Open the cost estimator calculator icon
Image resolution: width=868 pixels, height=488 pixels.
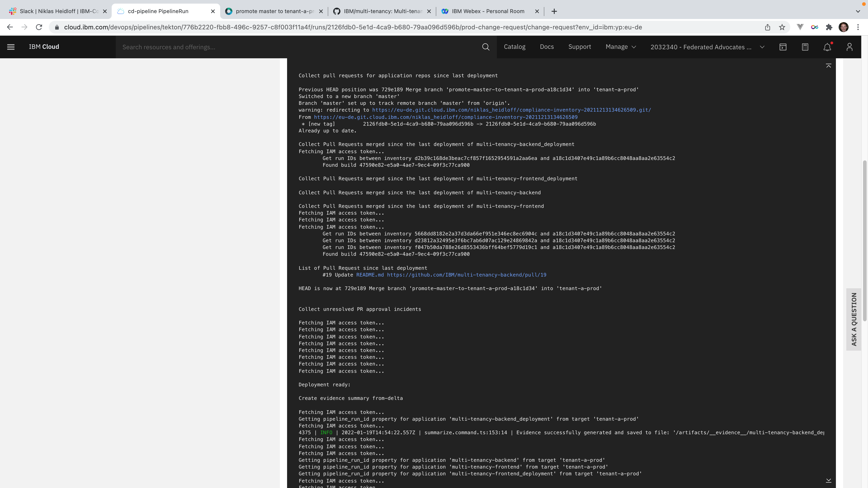coord(805,47)
